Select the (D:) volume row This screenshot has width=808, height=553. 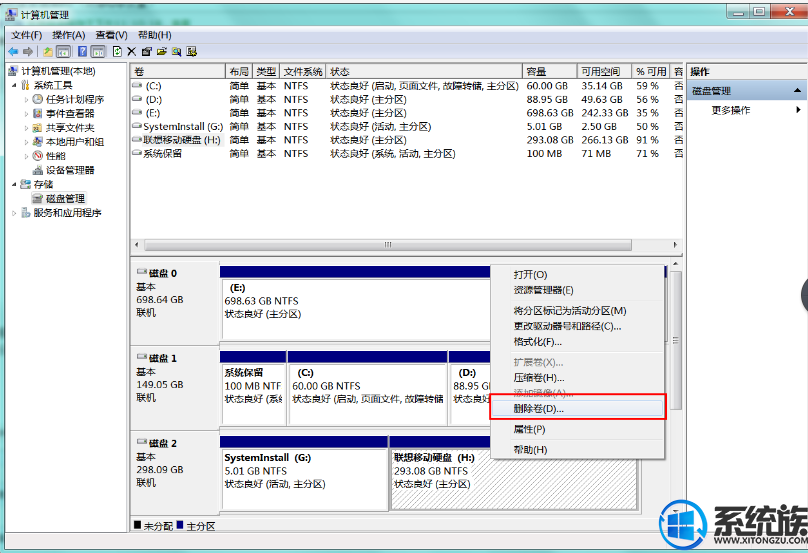coord(407,99)
